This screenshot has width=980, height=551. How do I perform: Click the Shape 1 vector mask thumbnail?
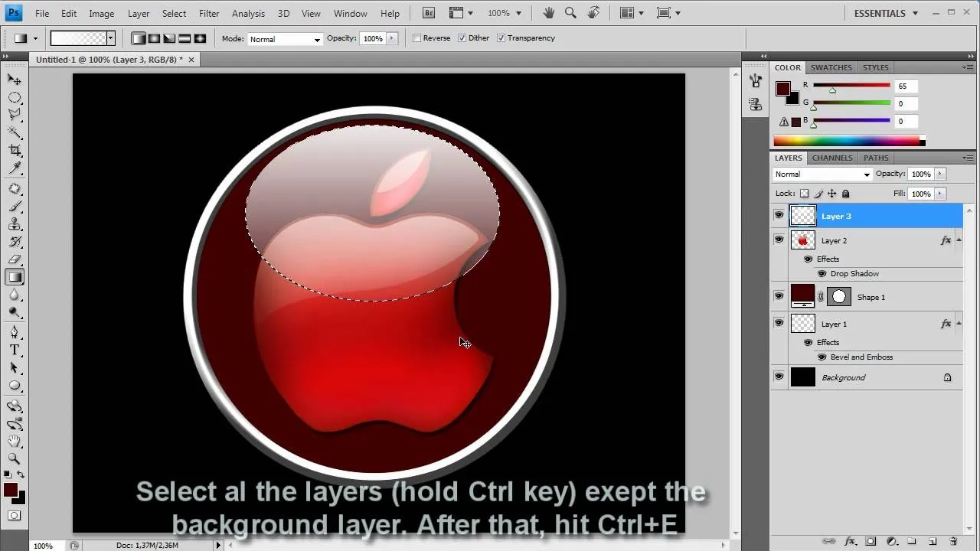(839, 297)
